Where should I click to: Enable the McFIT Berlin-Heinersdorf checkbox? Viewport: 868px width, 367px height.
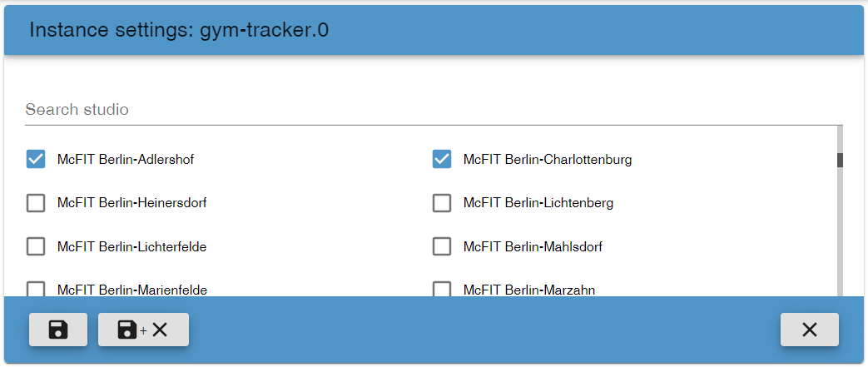(x=36, y=203)
